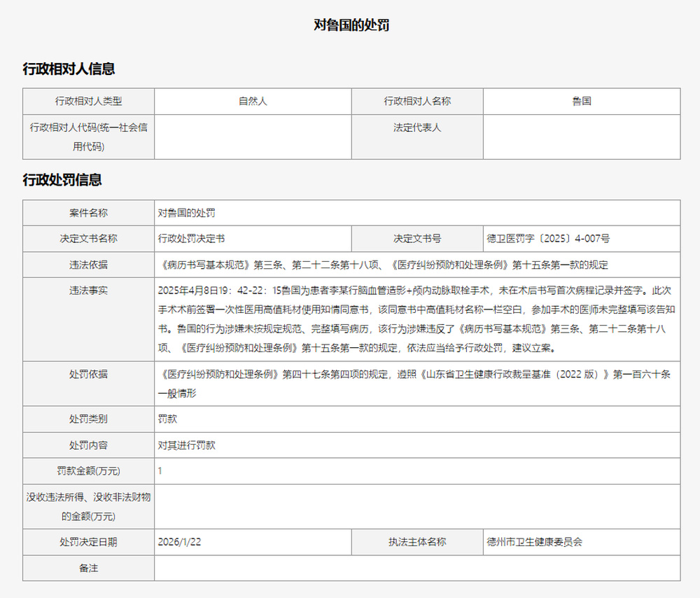Image resolution: width=700 pixels, height=598 pixels.
Task: Click the penalty category value '罚款'
Action: [x=167, y=419]
